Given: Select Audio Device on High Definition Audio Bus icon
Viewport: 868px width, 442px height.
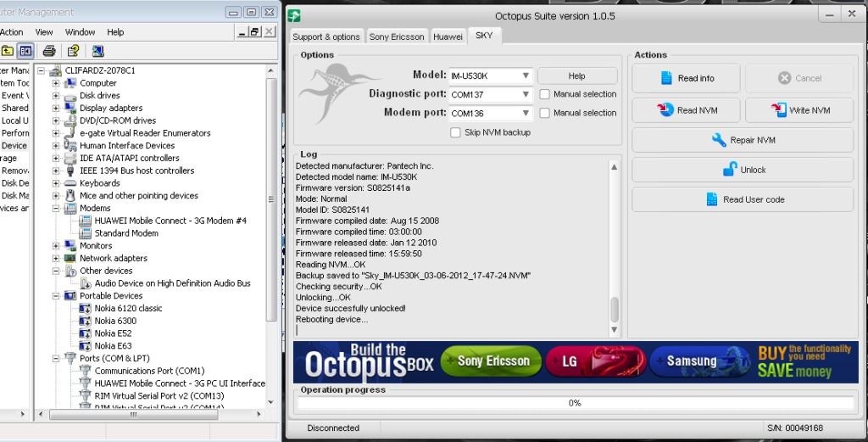Looking at the screenshot, I should [86, 283].
